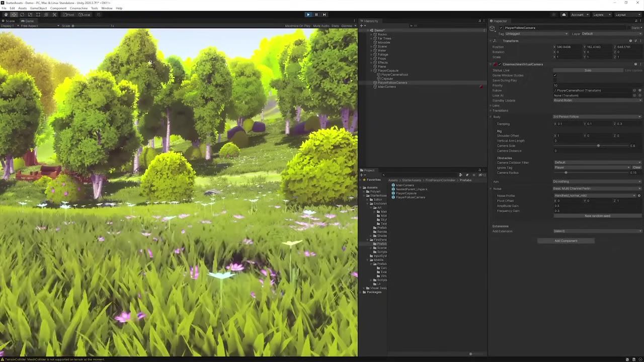Open Transform component preset icon

(635, 41)
